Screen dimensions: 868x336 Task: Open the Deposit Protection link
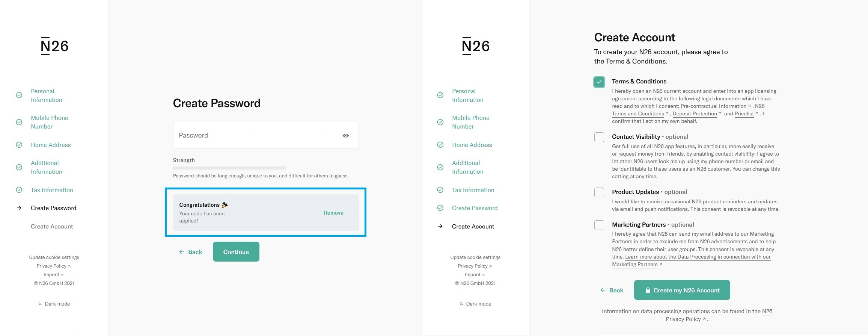tap(695, 114)
